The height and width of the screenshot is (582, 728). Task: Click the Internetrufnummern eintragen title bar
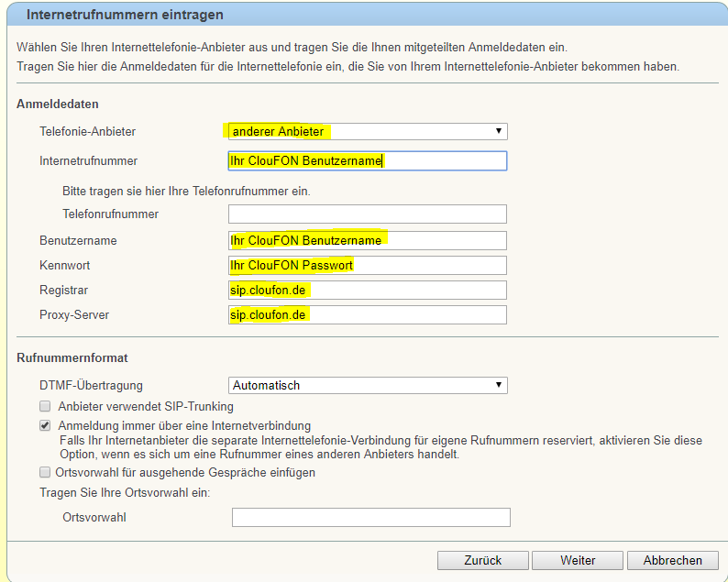click(x=367, y=14)
